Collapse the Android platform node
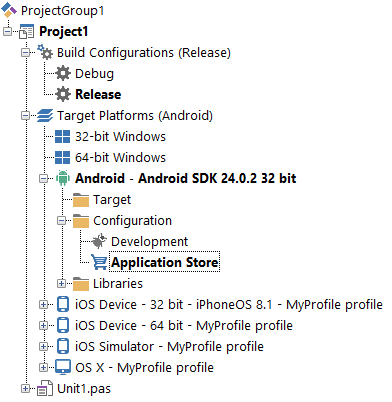This screenshot has height=402, width=392. coord(43,179)
